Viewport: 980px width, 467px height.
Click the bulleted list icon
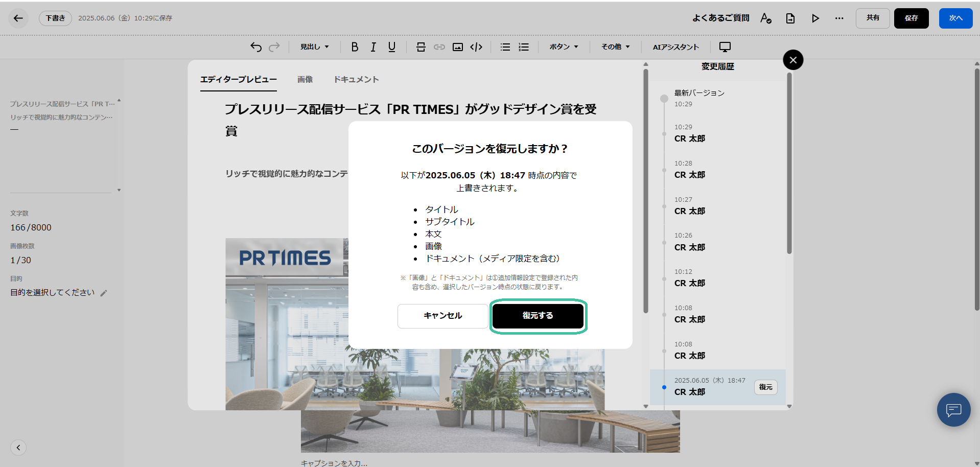[505, 47]
